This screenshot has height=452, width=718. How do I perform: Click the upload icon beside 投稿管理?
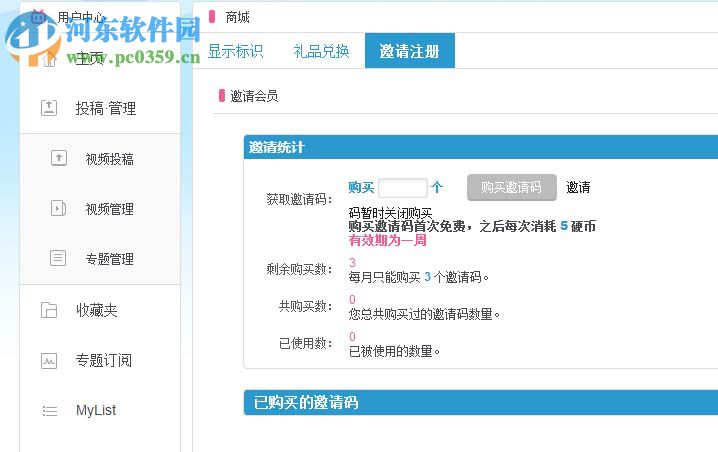[49, 108]
